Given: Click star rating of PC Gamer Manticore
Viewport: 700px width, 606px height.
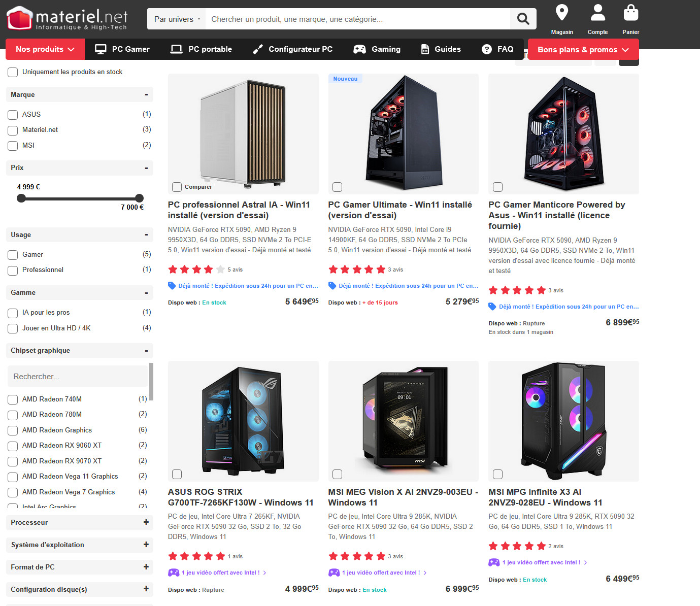Looking at the screenshot, I should click(517, 290).
